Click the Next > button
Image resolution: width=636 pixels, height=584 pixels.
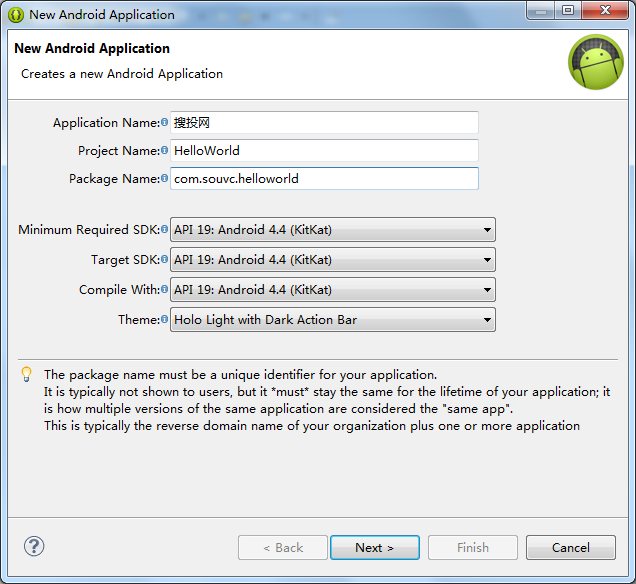tap(375, 548)
